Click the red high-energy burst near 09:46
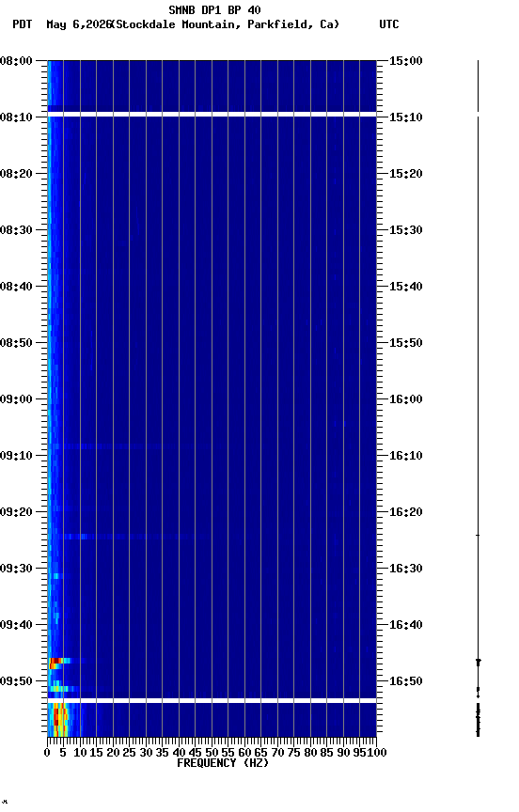The image size is (519, 812). 55,661
